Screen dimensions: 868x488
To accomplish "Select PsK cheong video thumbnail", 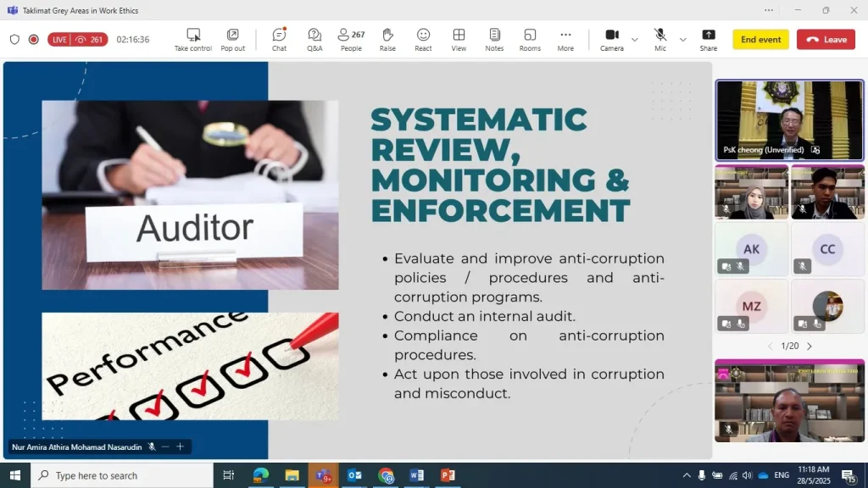I will pyautogui.click(x=789, y=119).
